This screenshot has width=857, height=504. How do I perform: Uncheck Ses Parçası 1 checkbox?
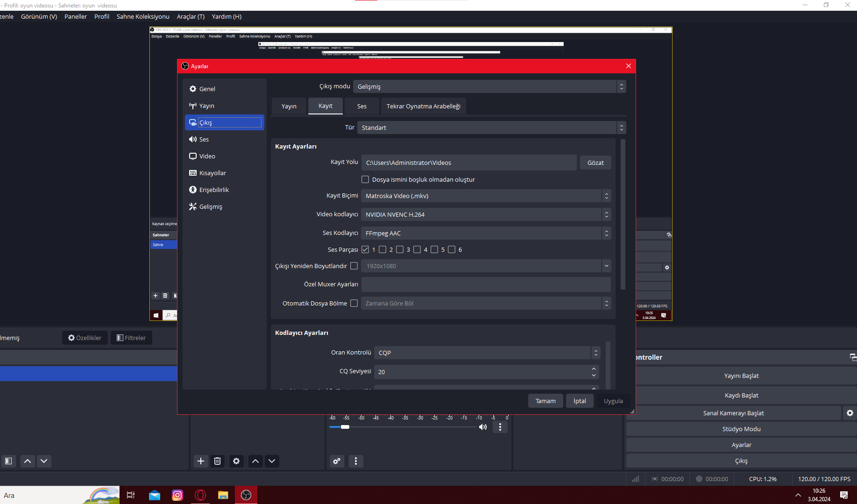365,249
